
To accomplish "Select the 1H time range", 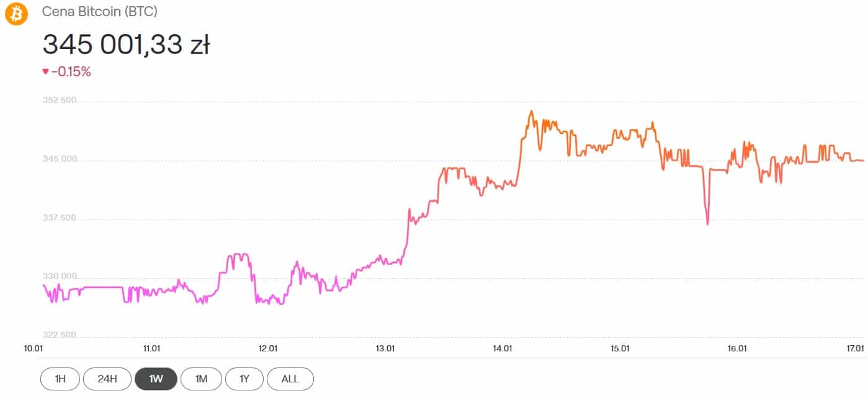I will coord(60,379).
